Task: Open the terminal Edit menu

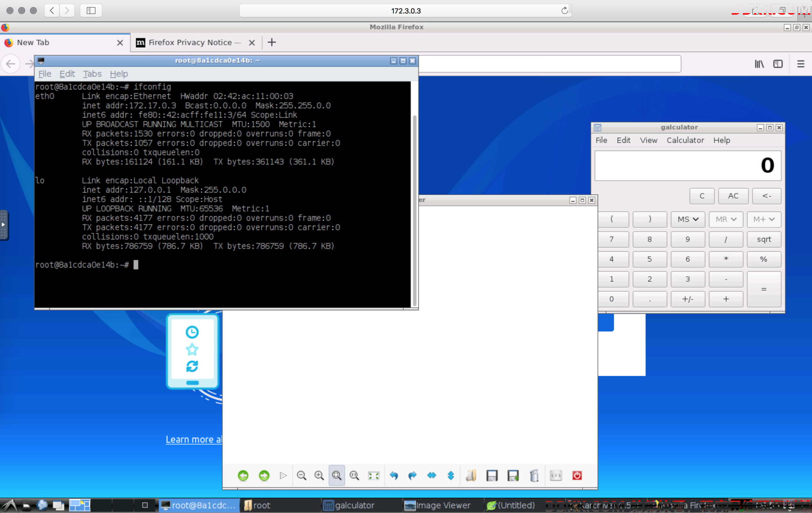Action: point(67,74)
